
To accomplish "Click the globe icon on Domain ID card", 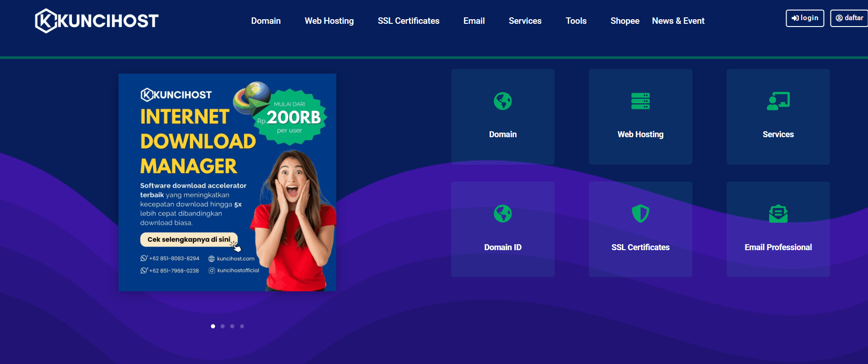I will pyautogui.click(x=502, y=214).
